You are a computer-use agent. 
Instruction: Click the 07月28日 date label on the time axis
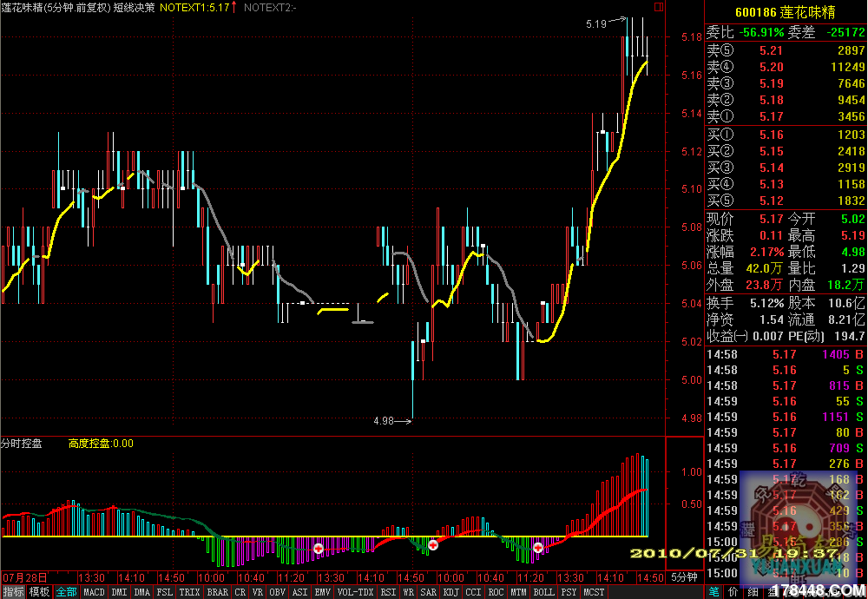coord(24,577)
